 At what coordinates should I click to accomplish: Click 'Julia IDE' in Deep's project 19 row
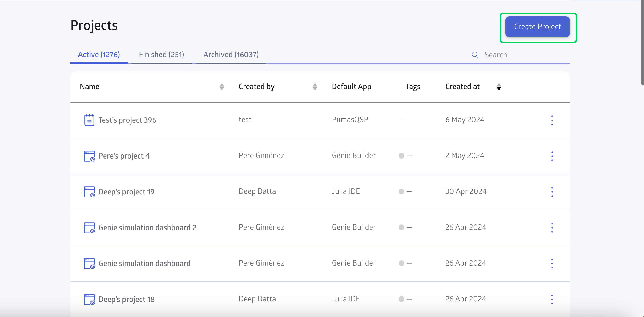346,191
